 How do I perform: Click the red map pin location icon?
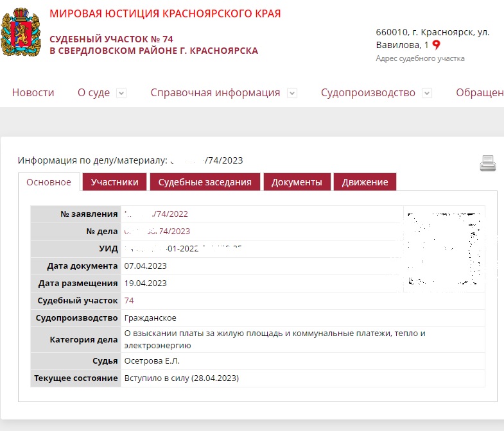coord(436,45)
